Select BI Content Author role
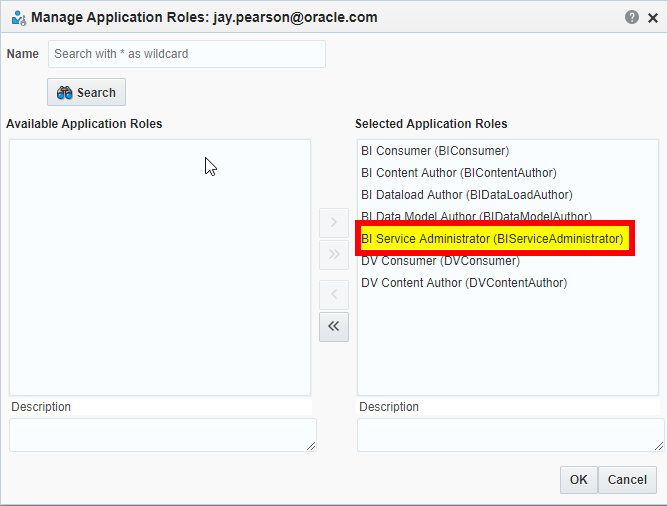The height and width of the screenshot is (506, 667). tap(458, 173)
